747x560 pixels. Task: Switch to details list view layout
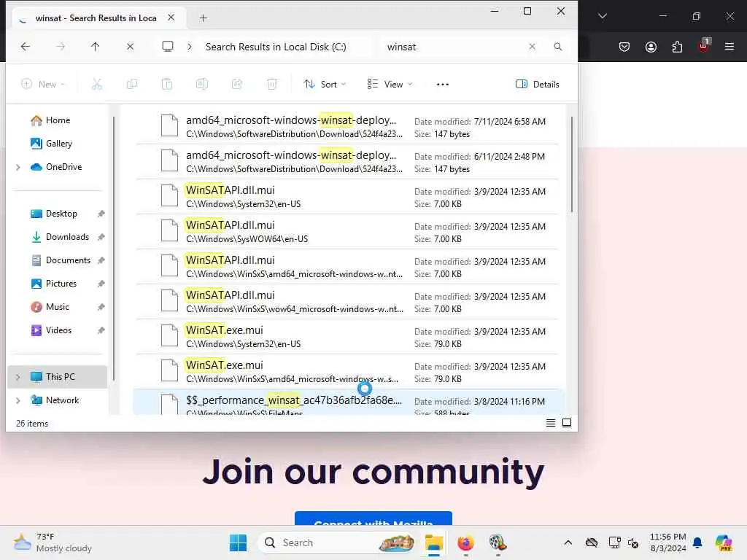(x=551, y=423)
